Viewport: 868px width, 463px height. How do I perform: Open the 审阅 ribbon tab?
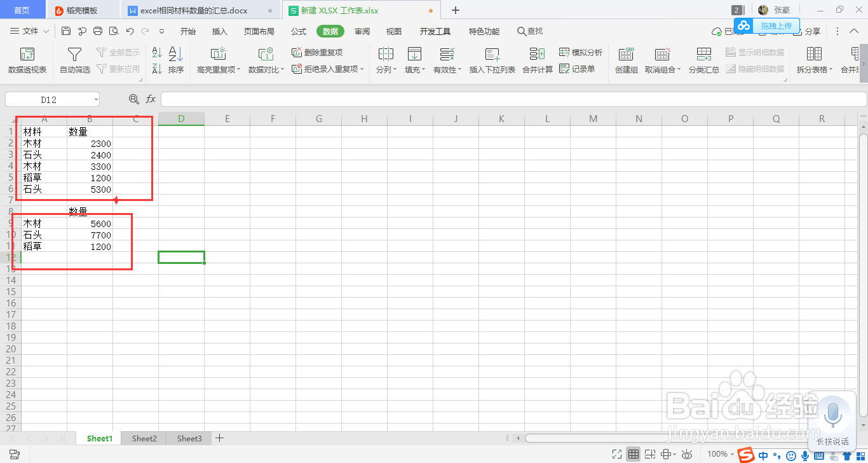(362, 31)
